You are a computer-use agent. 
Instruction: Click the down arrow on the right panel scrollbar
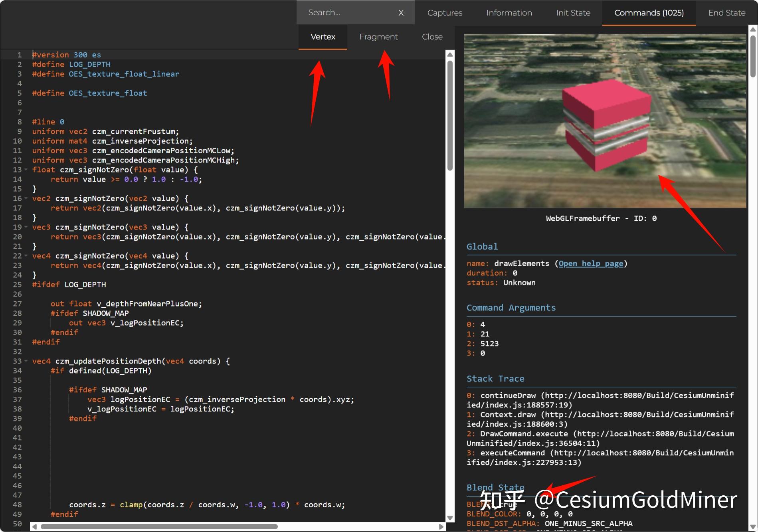(x=753, y=528)
